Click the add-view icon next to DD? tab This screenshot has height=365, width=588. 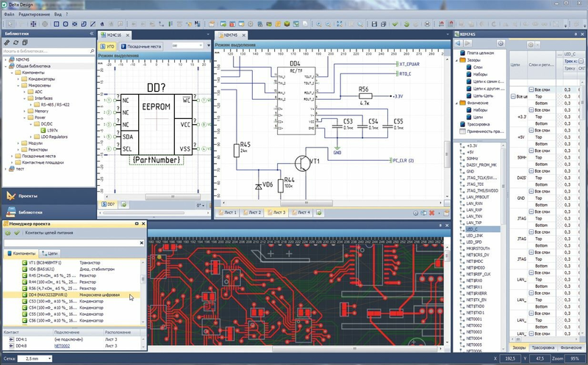click(123, 205)
